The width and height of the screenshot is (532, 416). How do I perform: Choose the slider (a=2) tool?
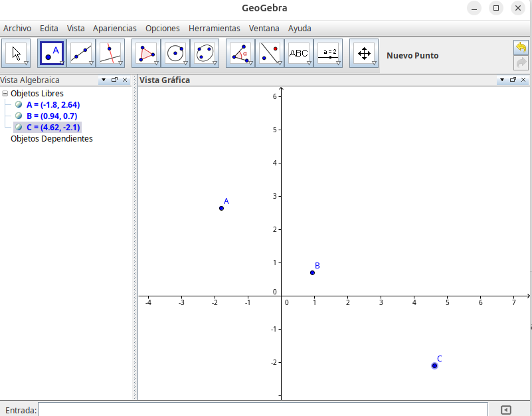pyautogui.click(x=327, y=52)
